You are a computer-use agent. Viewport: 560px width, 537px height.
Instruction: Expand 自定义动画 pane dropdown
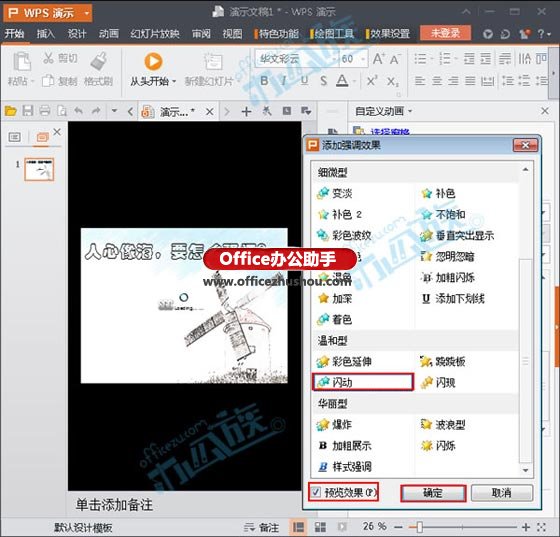410,111
